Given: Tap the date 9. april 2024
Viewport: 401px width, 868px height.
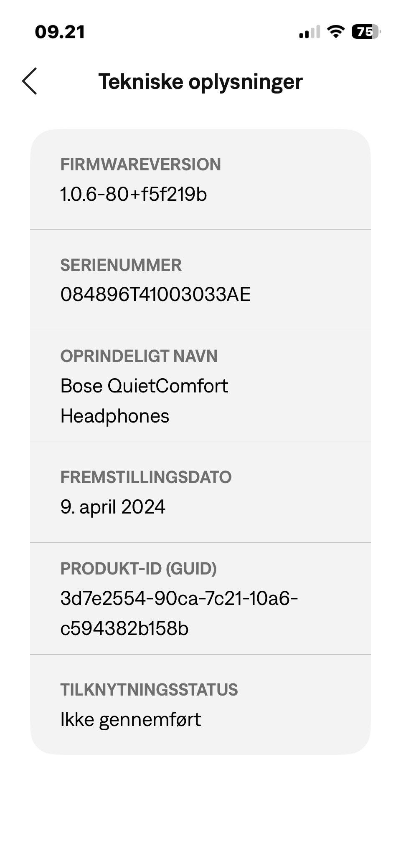Looking at the screenshot, I should [x=113, y=507].
